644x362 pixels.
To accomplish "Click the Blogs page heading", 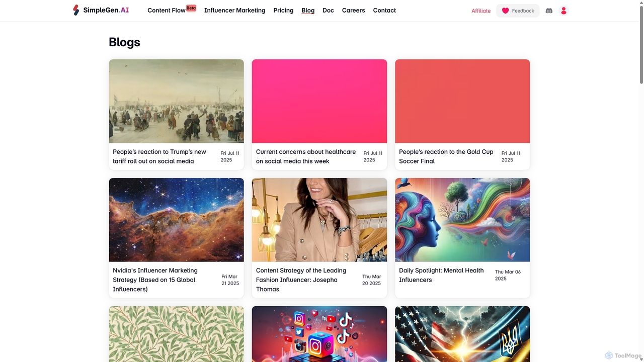I will [x=124, y=42].
